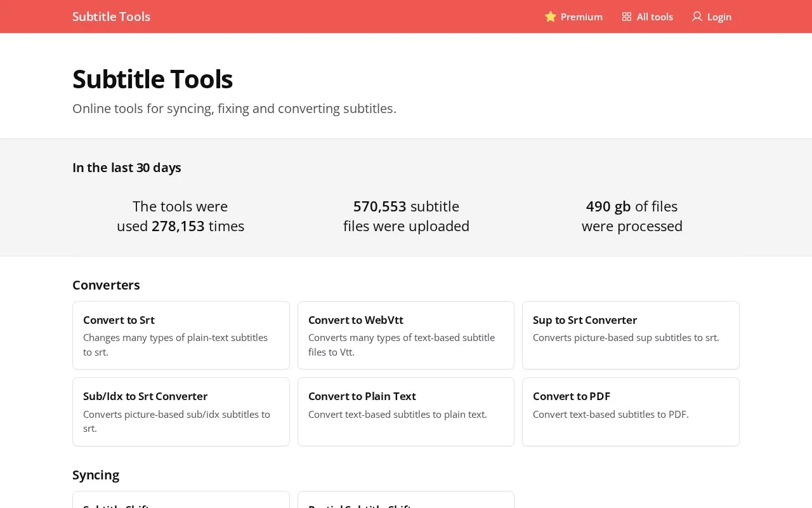Click the Premium star icon
This screenshot has height=508, width=812.
click(551, 17)
